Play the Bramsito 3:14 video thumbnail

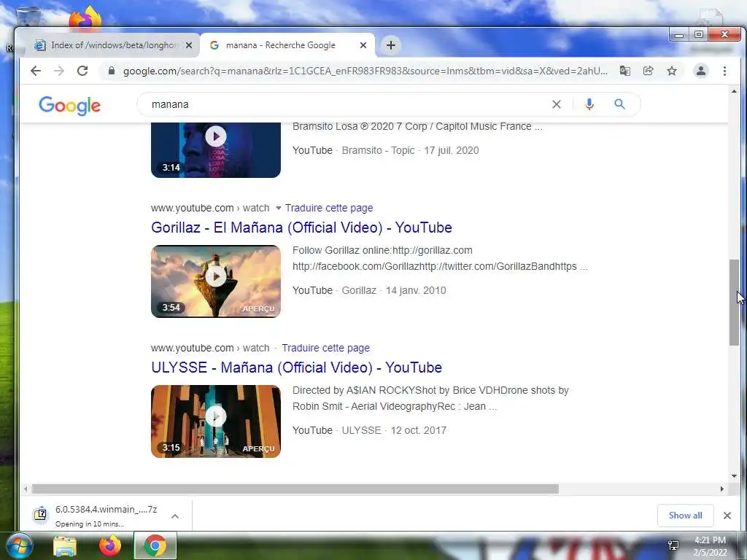point(216,149)
